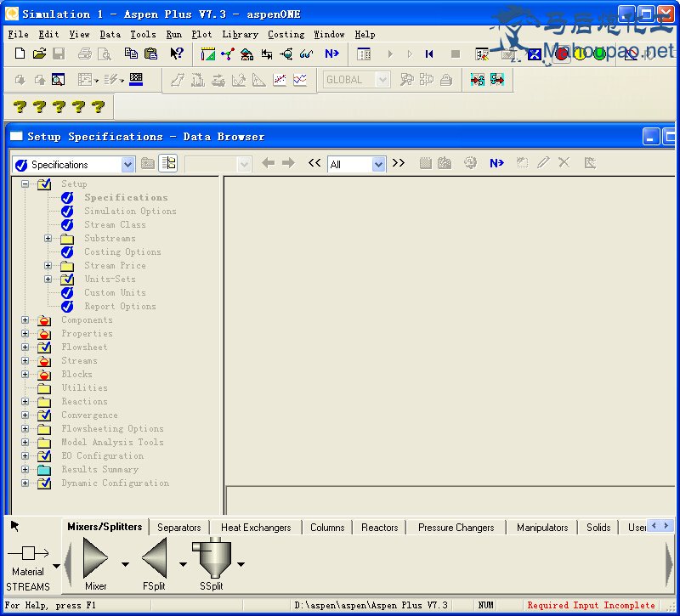Select the Properties node in the tree
This screenshot has width=680, height=616.
(x=88, y=333)
